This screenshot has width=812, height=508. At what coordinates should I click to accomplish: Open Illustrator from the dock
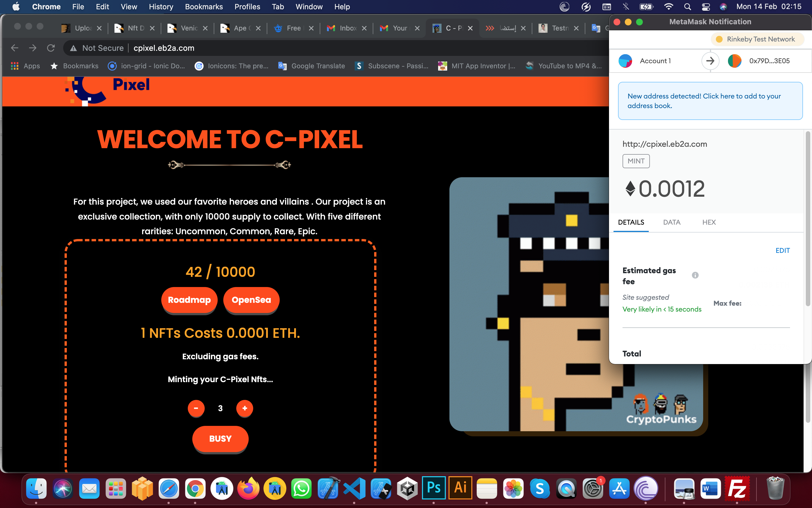460,488
